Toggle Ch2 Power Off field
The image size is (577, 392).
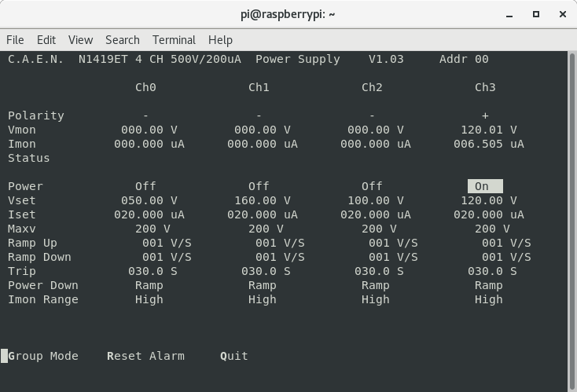pyautogui.click(x=372, y=186)
